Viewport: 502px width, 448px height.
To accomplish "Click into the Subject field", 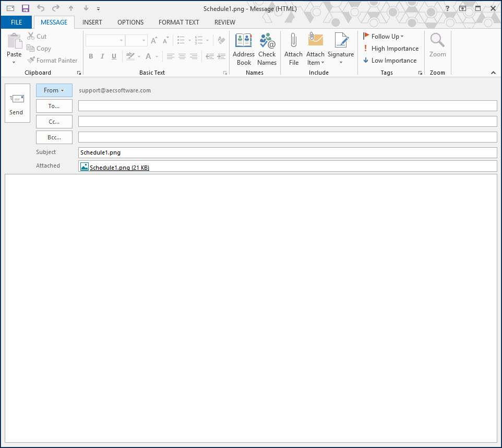I will click(287, 153).
